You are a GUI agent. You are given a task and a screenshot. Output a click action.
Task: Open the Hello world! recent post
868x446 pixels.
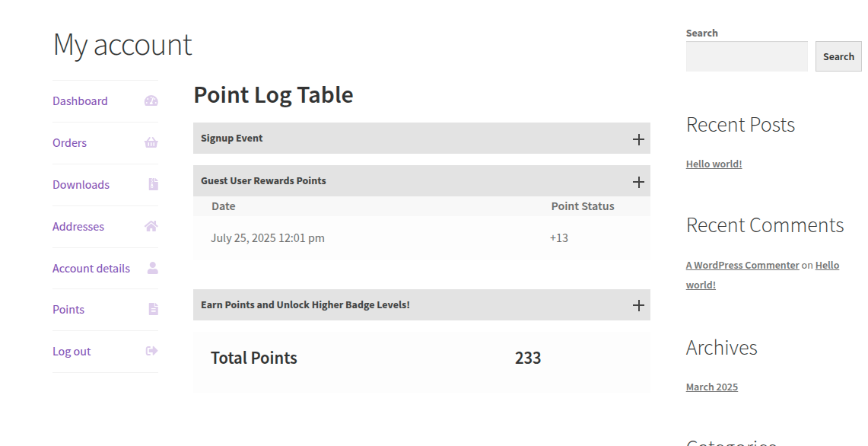713,163
